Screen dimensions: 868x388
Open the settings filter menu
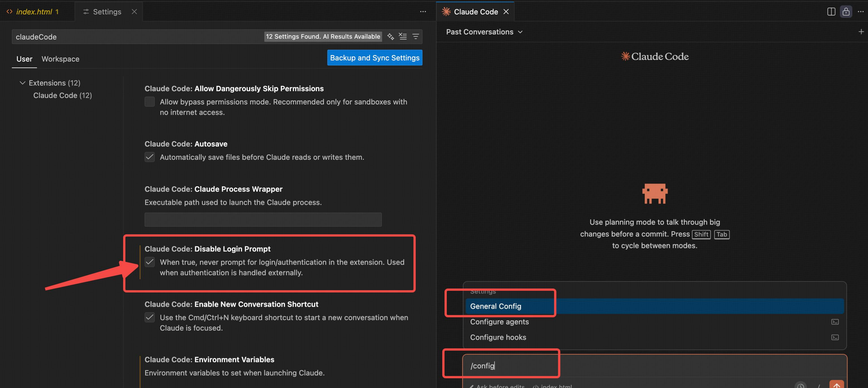coord(416,36)
